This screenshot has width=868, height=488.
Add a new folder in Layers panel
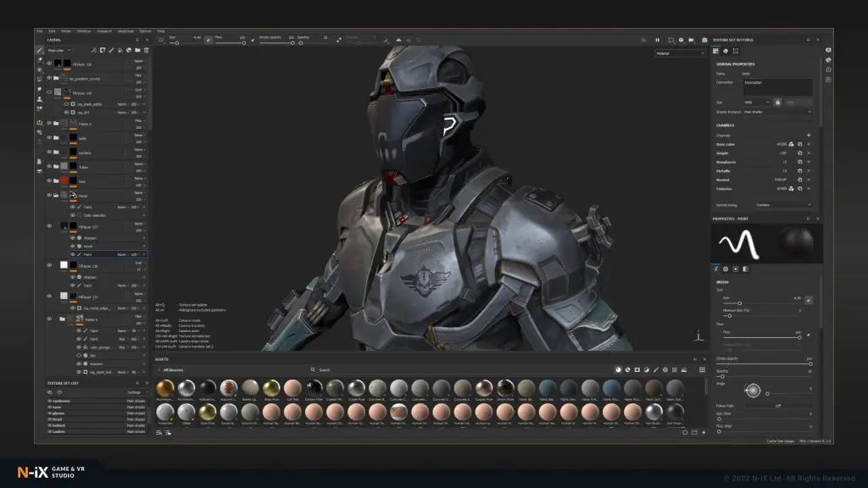tap(136, 50)
